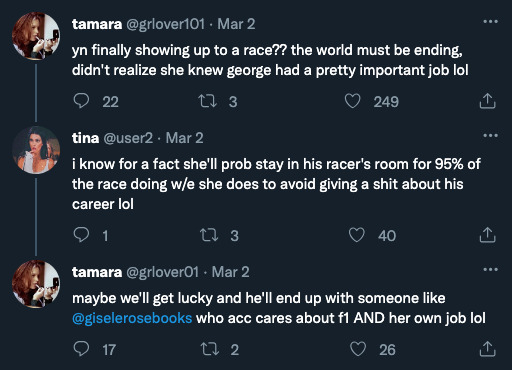Open more options on tina's tweet
The width and height of the screenshot is (512, 370).
point(490,136)
